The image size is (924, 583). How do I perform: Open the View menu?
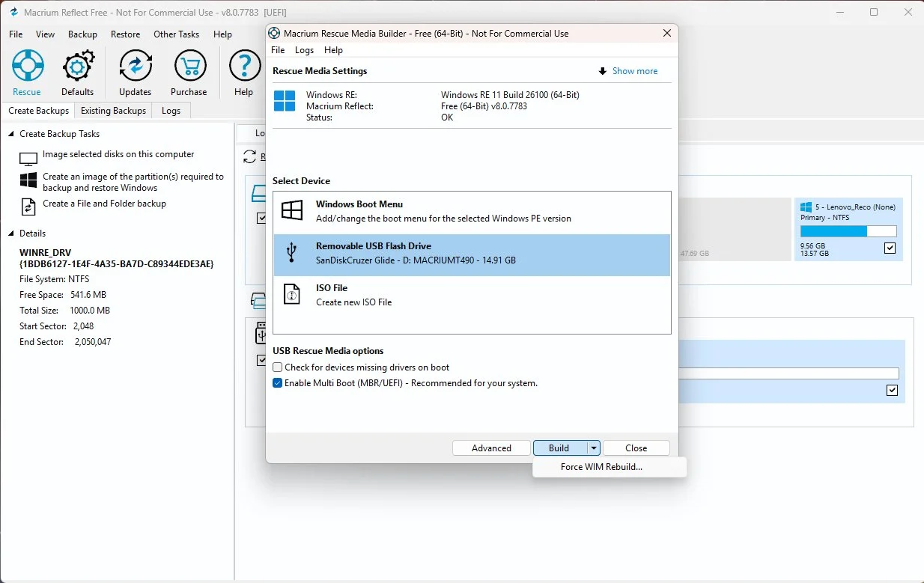tap(46, 34)
